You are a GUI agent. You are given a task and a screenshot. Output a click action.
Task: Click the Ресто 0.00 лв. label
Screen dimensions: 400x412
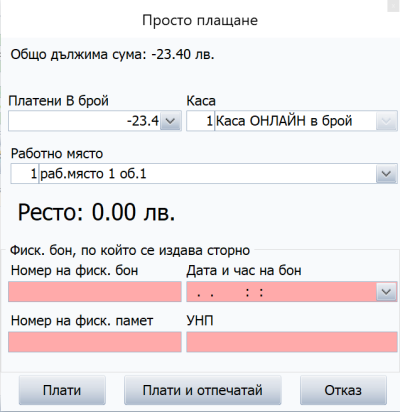[96, 212]
